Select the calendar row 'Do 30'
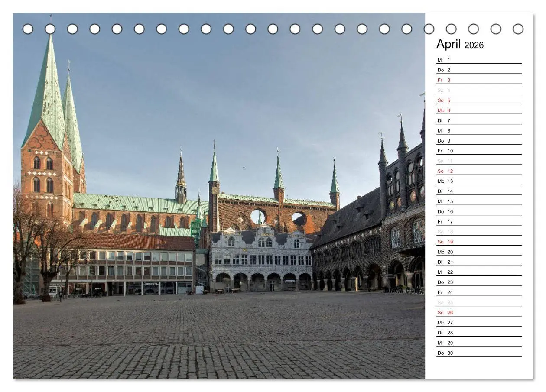 point(479,353)
